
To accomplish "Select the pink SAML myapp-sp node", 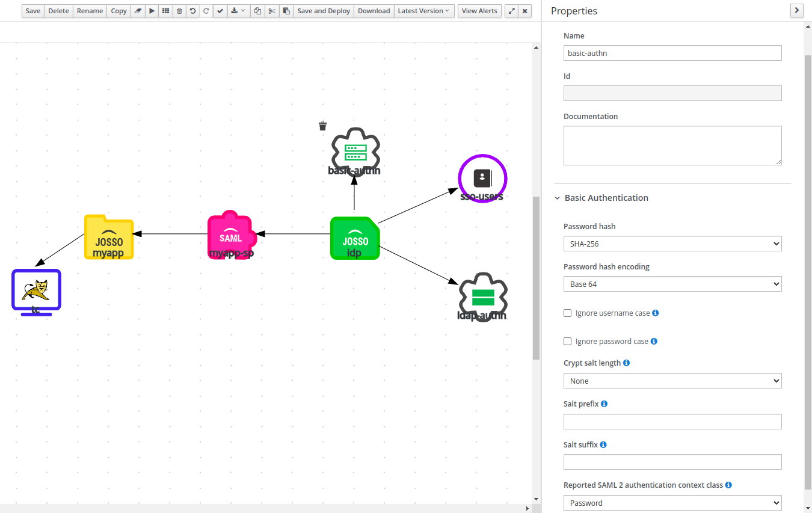I will (232, 235).
